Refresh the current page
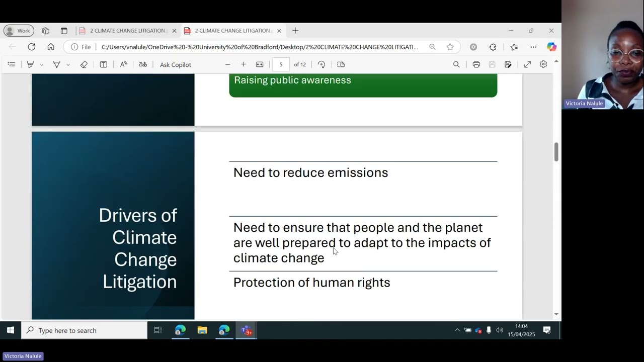The height and width of the screenshot is (362, 644). pos(32,47)
